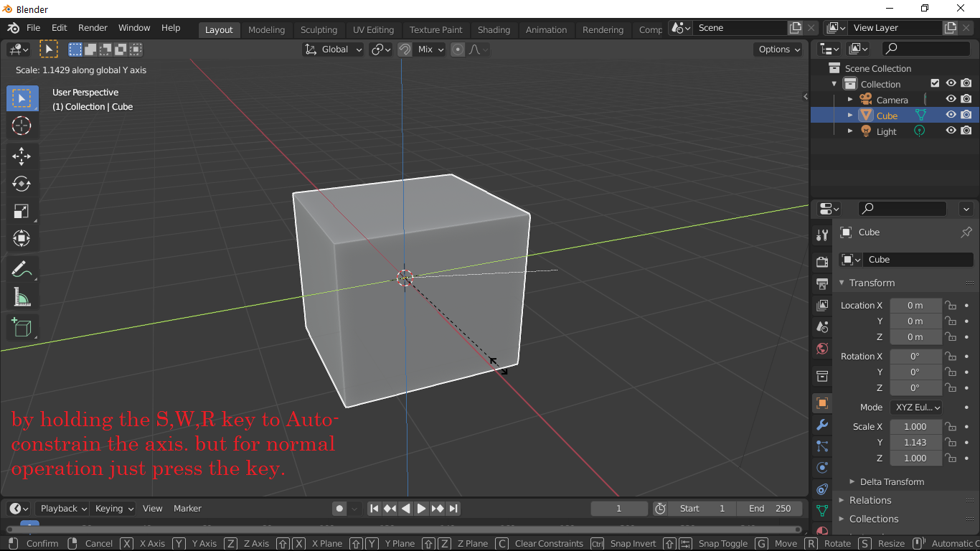Open the Render menu

click(93, 28)
